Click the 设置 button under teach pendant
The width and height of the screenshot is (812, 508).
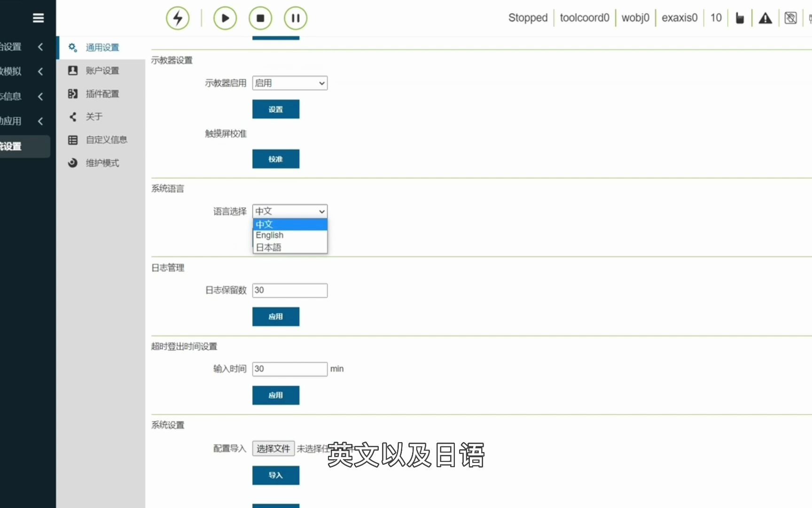(x=276, y=109)
